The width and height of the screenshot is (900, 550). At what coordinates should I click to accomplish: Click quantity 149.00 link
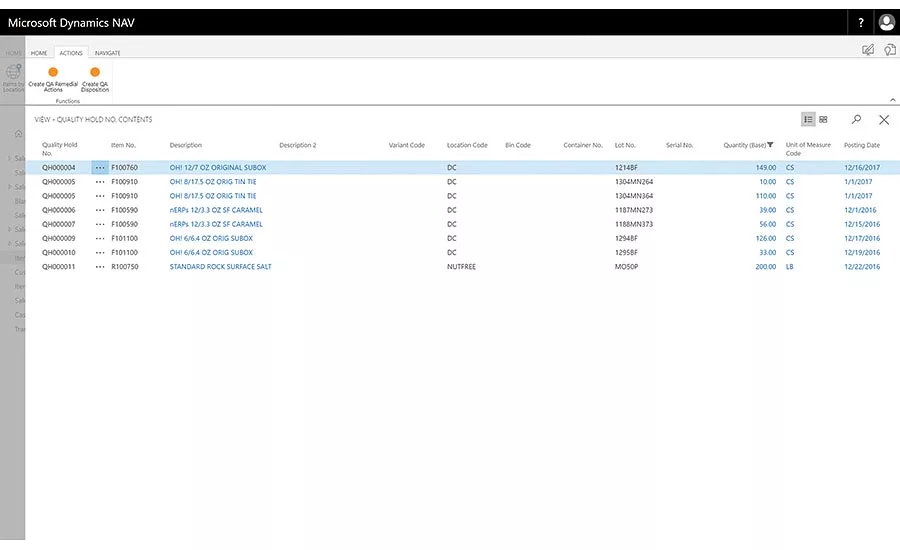click(766, 168)
